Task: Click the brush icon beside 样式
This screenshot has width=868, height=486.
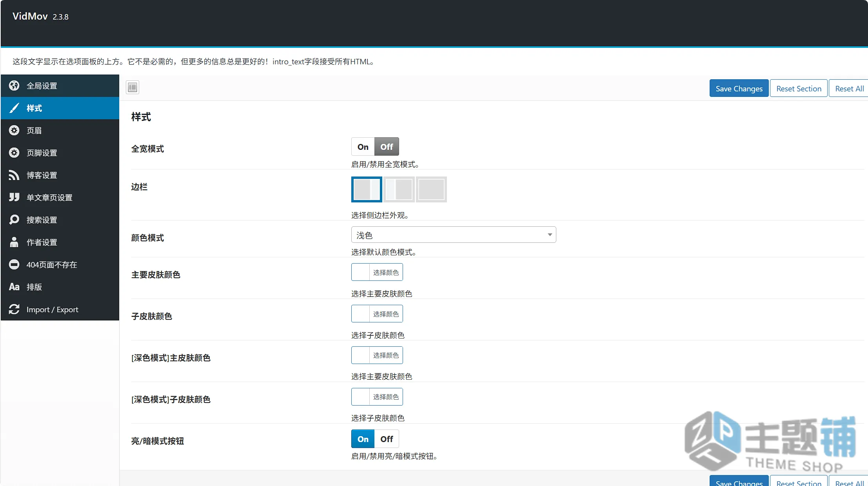Action: pyautogui.click(x=14, y=108)
